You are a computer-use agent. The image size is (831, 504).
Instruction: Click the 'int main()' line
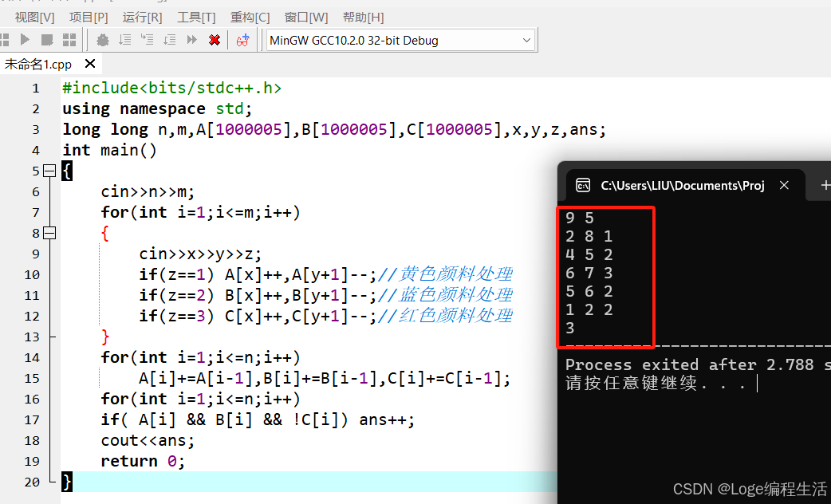point(110,150)
